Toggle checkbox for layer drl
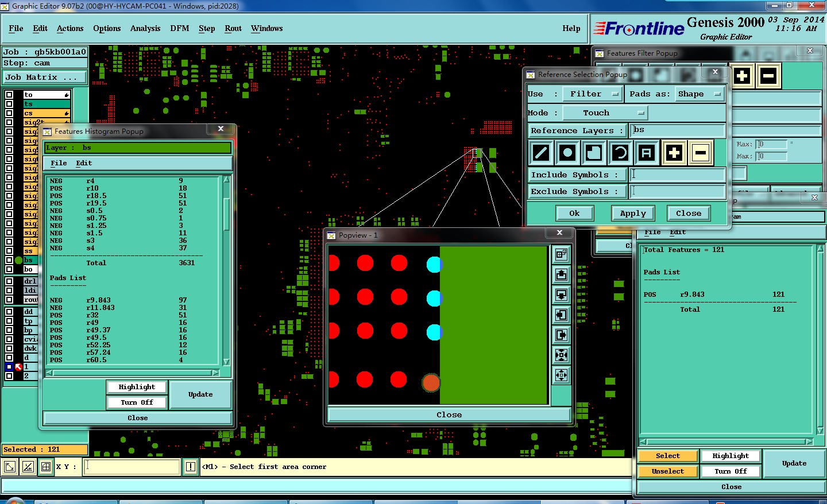This screenshot has width=827, height=504. pos(9,281)
